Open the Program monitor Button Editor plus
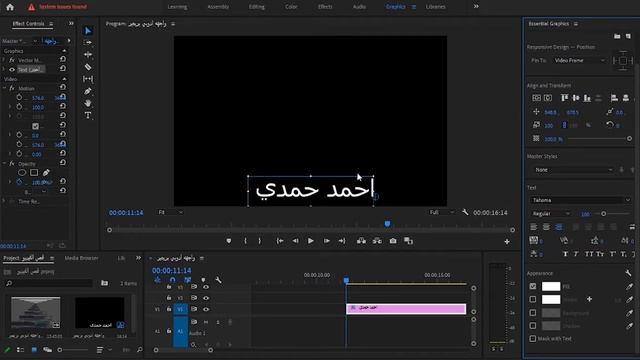640x360 pixels. [x=507, y=242]
